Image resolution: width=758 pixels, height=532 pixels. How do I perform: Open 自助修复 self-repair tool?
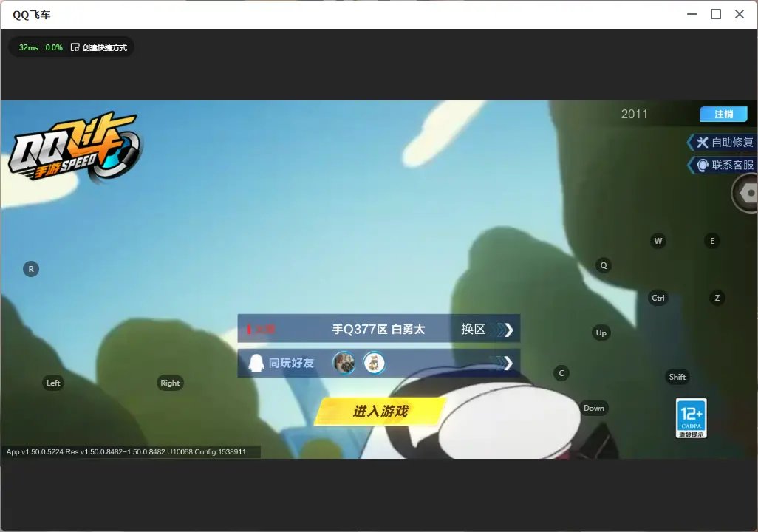point(723,142)
